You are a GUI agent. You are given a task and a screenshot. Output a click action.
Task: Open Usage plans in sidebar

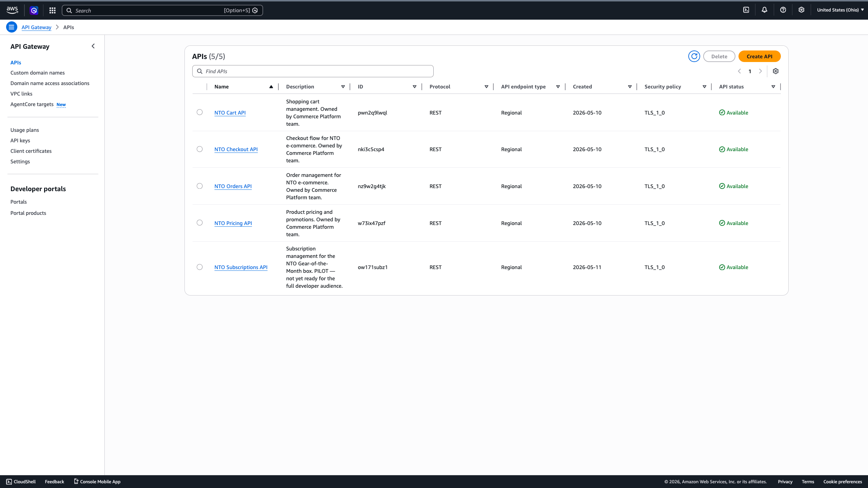tap(25, 130)
